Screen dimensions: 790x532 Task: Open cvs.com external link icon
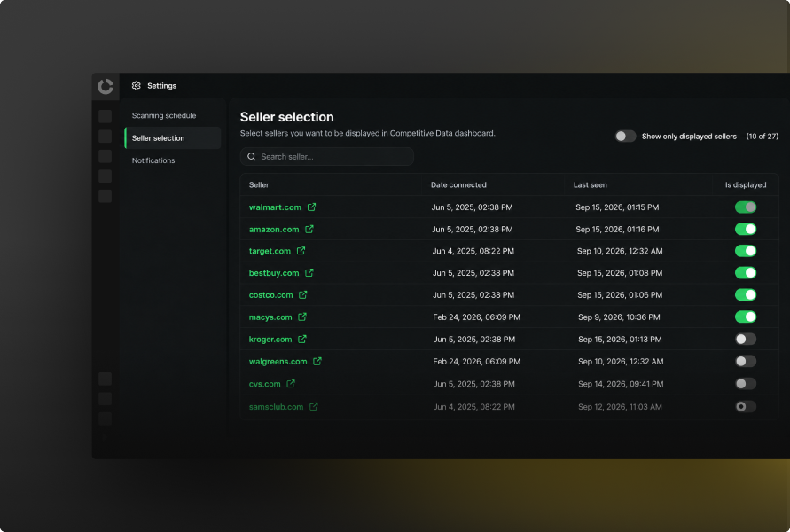tap(291, 384)
